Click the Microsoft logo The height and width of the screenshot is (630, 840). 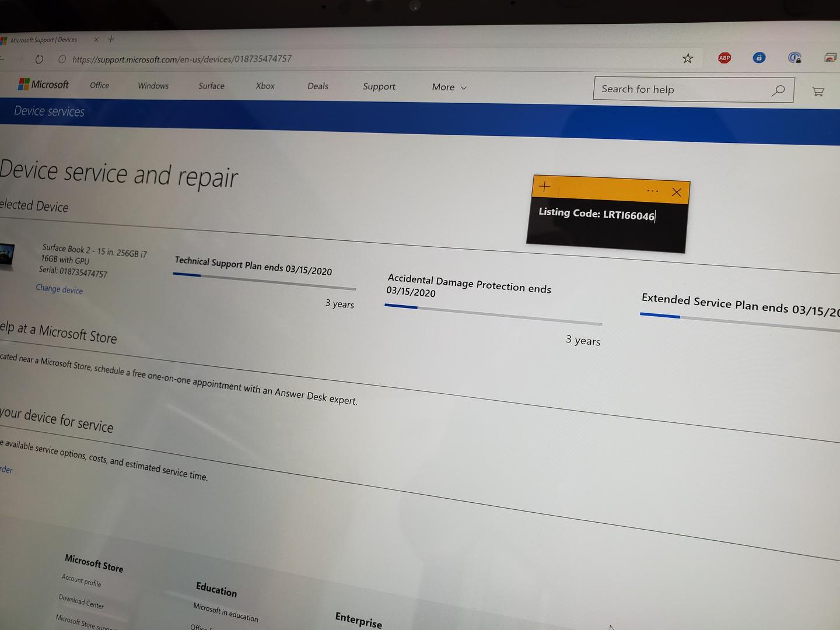coord(44,85)
